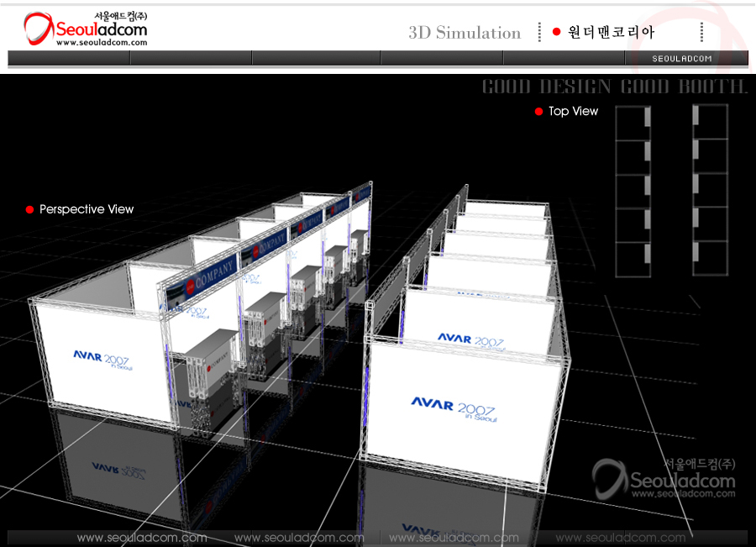
Task: Click the red bullet beside 원더맨코리아
Action: pos(556,32)
